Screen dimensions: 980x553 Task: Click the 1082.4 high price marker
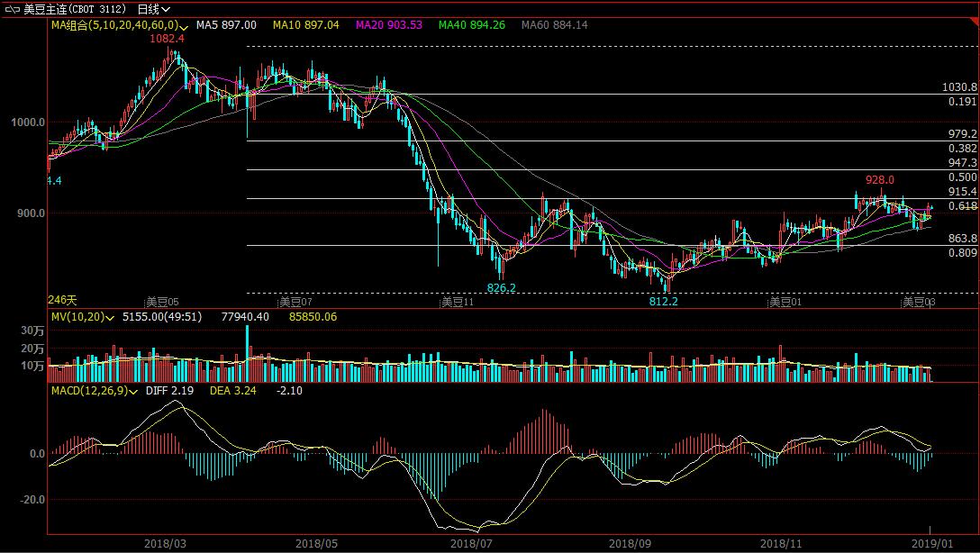pyautogui.click(x=168, y=40)
